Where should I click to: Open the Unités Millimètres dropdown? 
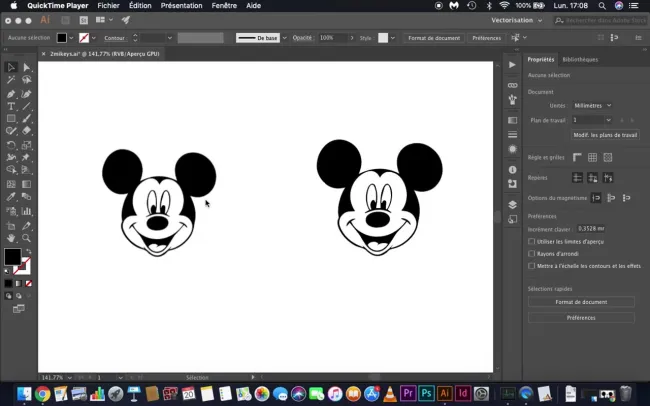click(592, 106)
